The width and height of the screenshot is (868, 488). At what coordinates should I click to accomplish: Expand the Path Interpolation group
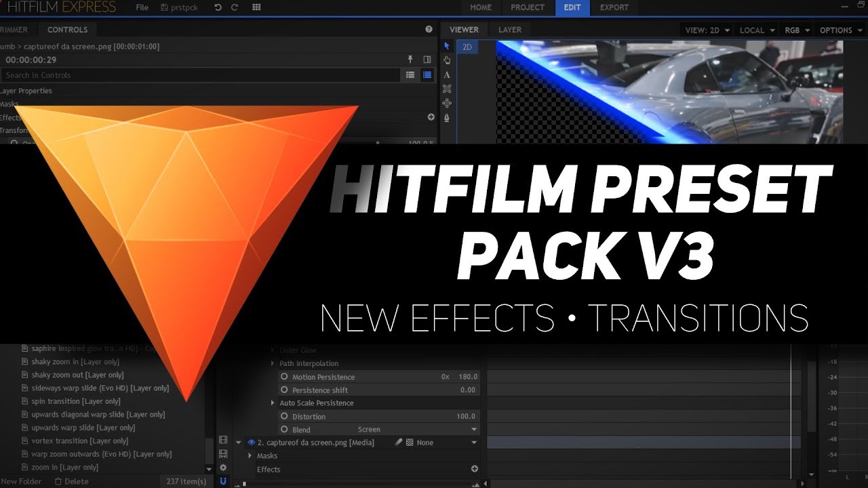point(273,364)
